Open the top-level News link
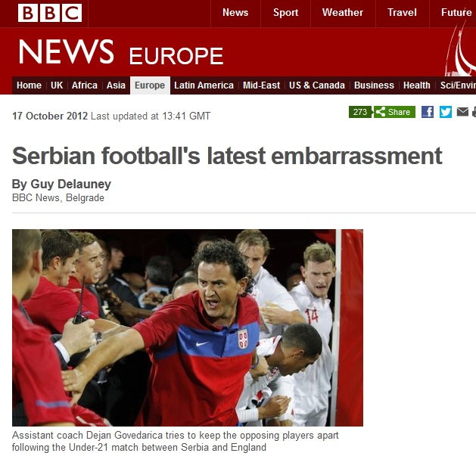 [x=235, y=12]
